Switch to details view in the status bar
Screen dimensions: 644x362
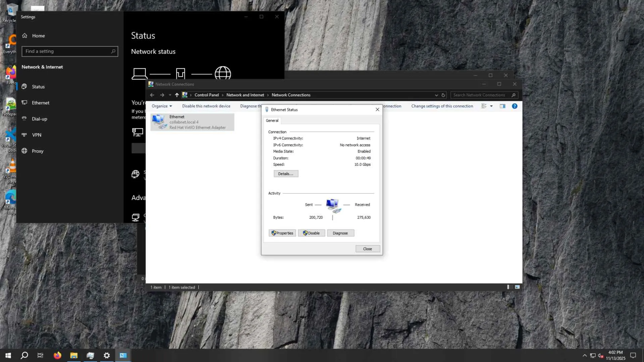509,287
